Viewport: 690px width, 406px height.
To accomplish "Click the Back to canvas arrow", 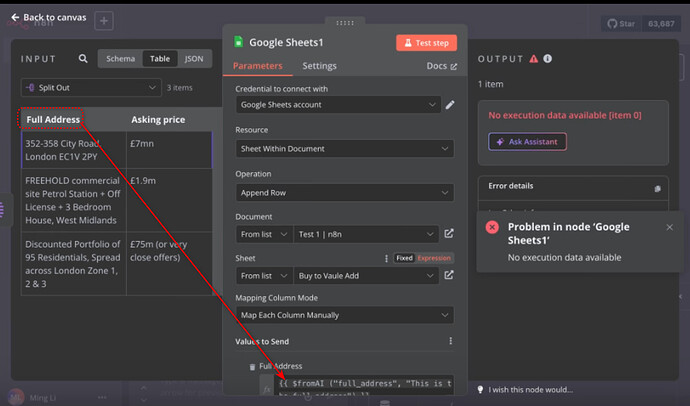I will [15, 17].
